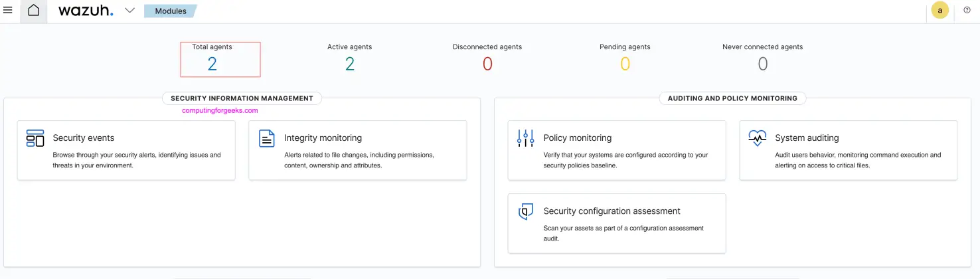The image size is (980, 279).
Task: Open the user avatar menu
Action: tap(939, 11)
